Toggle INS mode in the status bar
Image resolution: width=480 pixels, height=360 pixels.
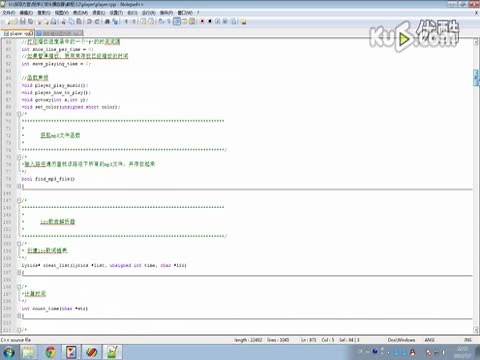coord(468,340)
